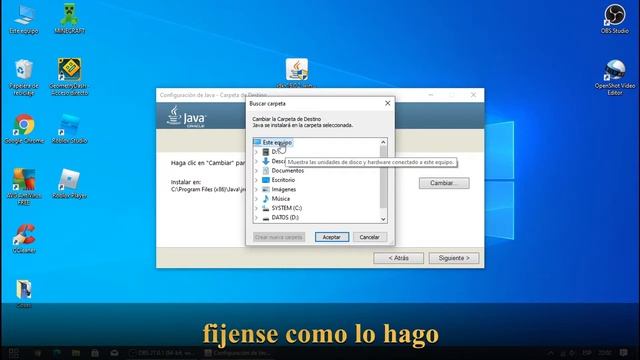Select the Escritorio folder label
This screenshot has width=640, height=360.
tap(283, 180)
